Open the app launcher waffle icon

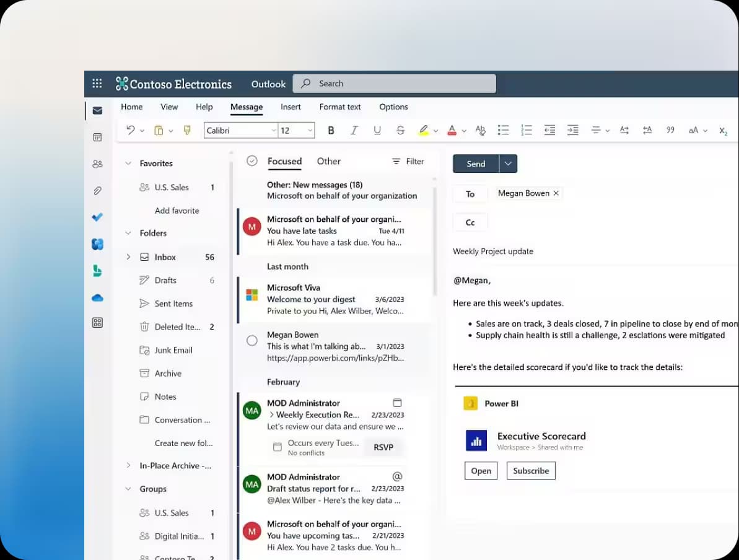[x=97, y=84]
